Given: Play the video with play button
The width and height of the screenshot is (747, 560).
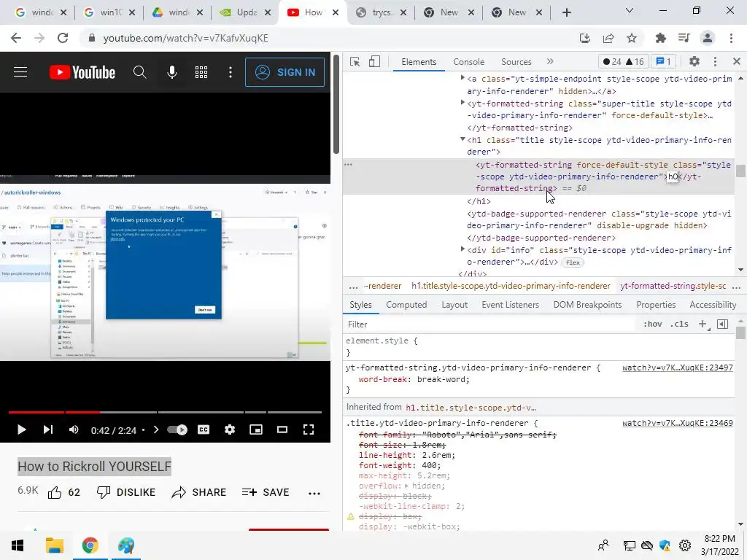Looking at the screenshot, I should (x=21, y=430).
